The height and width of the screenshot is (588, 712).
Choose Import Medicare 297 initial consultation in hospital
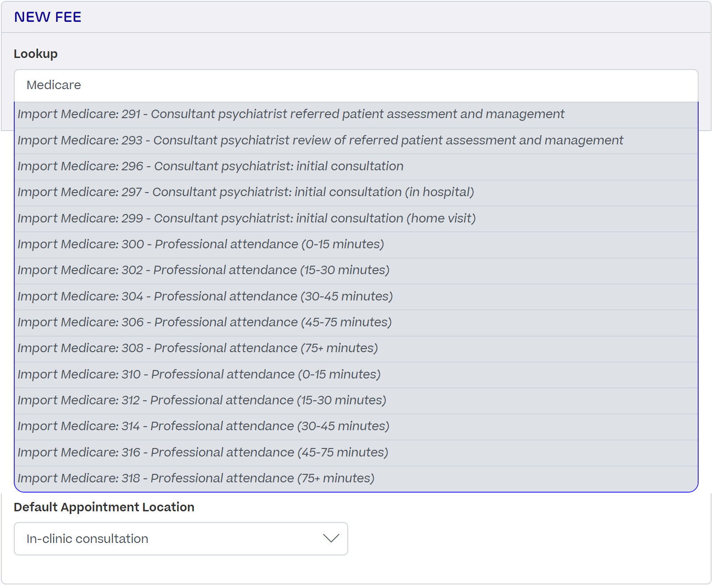pyautogui.click(x=356, y=193)
